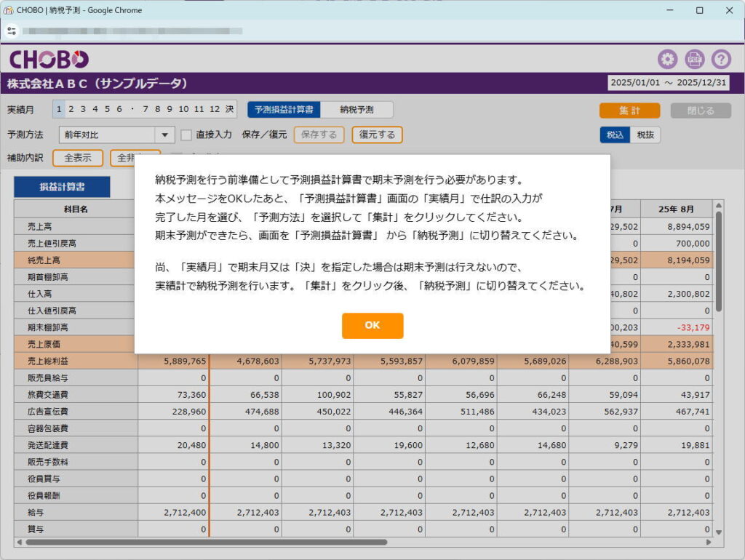The image size is (745, 560).
Task: Select 税込 display mode
Action: 615,135
